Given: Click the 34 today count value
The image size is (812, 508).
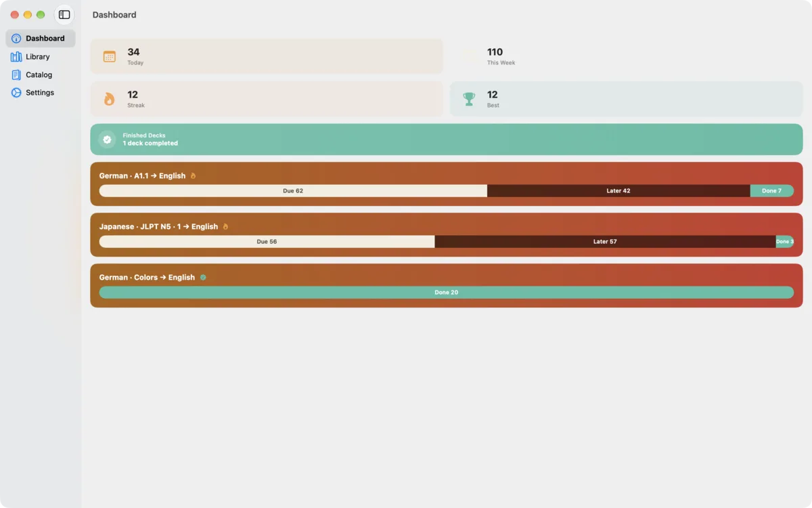Looking at the screenshot, I should point(134,52).
